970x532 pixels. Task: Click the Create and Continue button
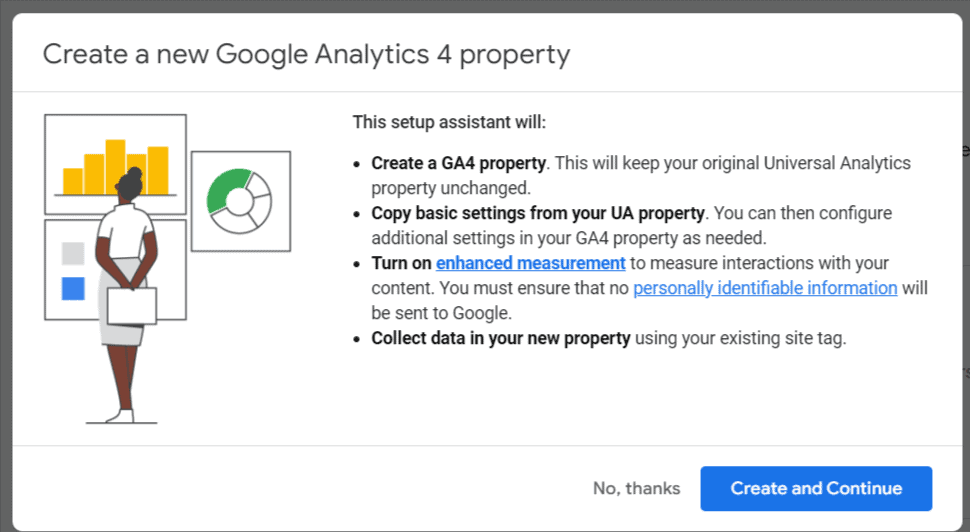click(816, 488)
